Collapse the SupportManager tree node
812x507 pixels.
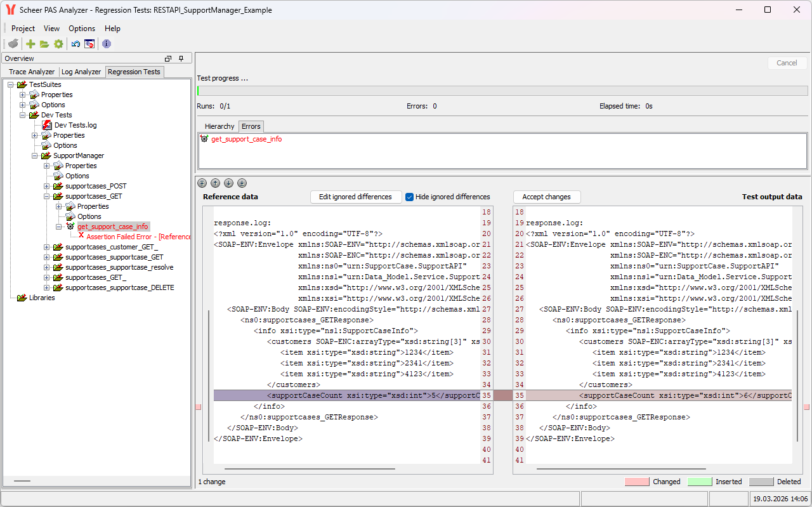(x=35, y=155)
